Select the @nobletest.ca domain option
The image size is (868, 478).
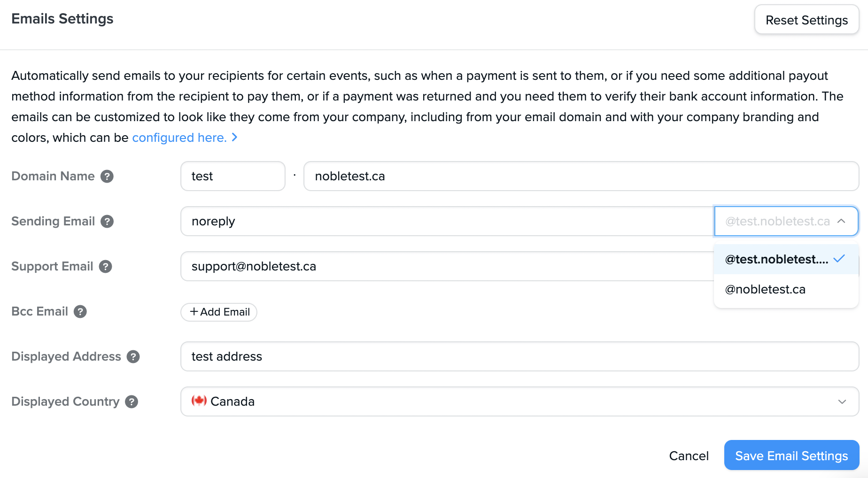point(765,289)
